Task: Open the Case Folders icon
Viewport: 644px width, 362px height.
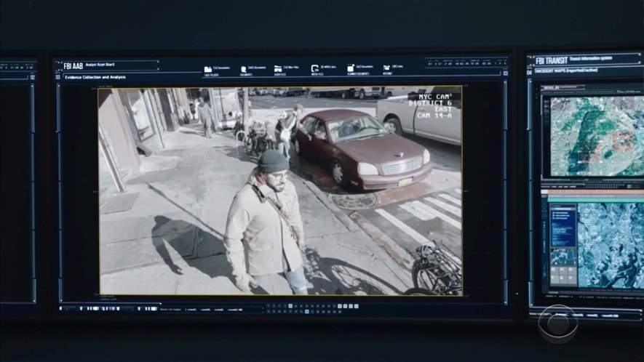Action: click(207, 68)
